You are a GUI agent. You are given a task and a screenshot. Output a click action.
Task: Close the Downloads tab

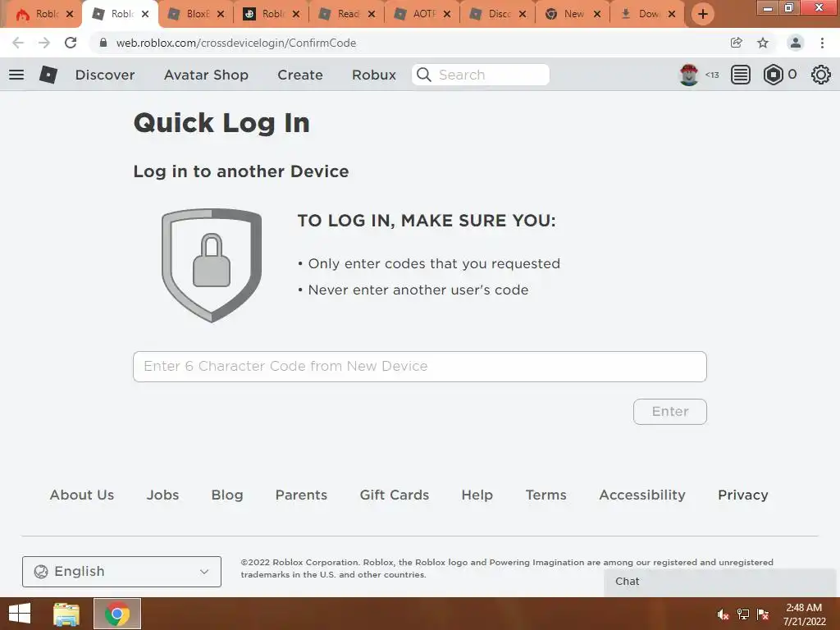[x=671, y=14]
